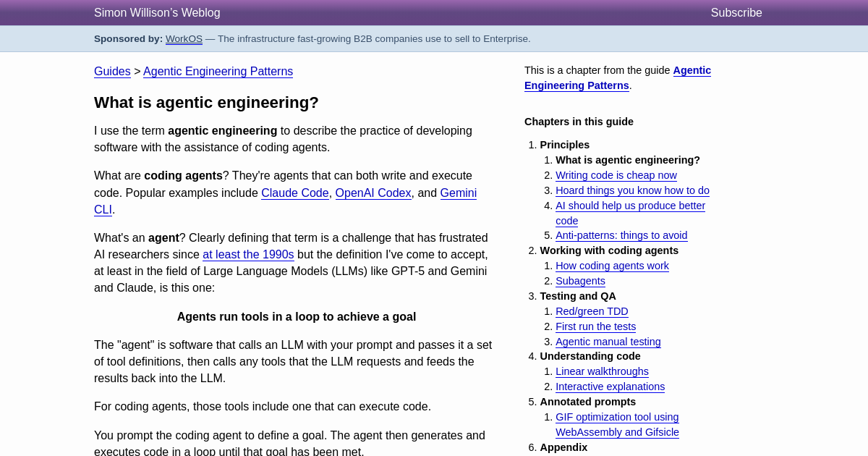Open the Claude Code link
The image size is (868, 456).
point(294,193)
